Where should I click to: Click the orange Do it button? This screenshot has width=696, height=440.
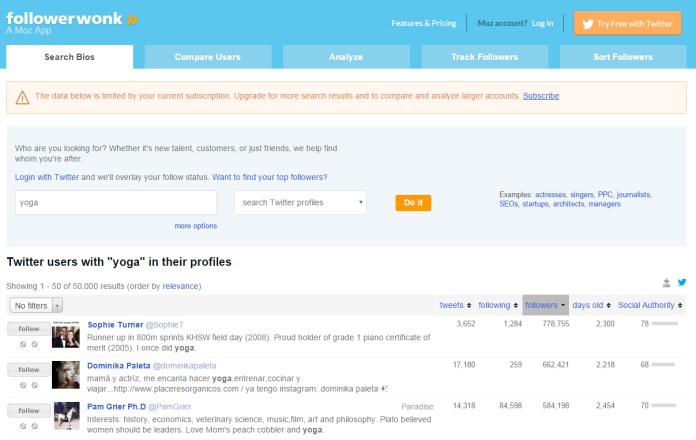pyautogui.click(x=413, y=203)
